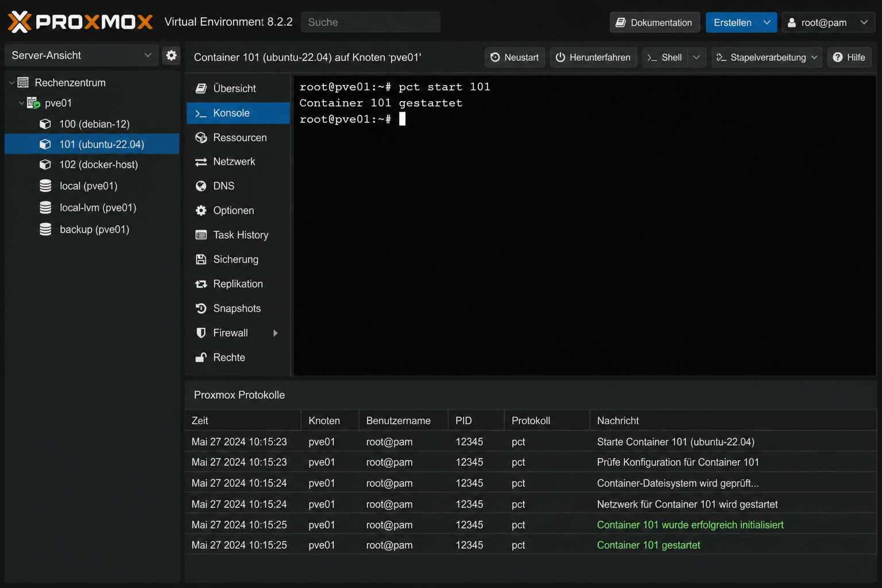
Task: Click the Optionen gear icon
Action: [x=201, y=211]
